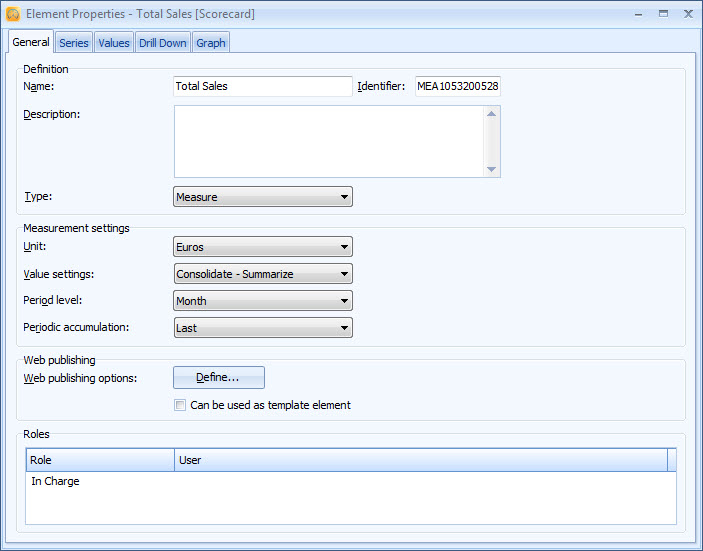Open the Series tab
This screenshot has width=703, height=551.
coord(74,43)
